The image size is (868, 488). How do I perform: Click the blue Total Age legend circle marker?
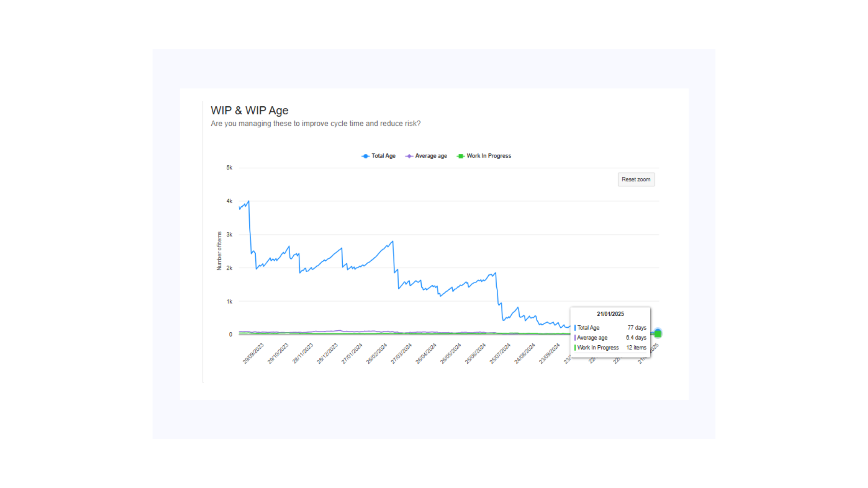click(365, 156)
